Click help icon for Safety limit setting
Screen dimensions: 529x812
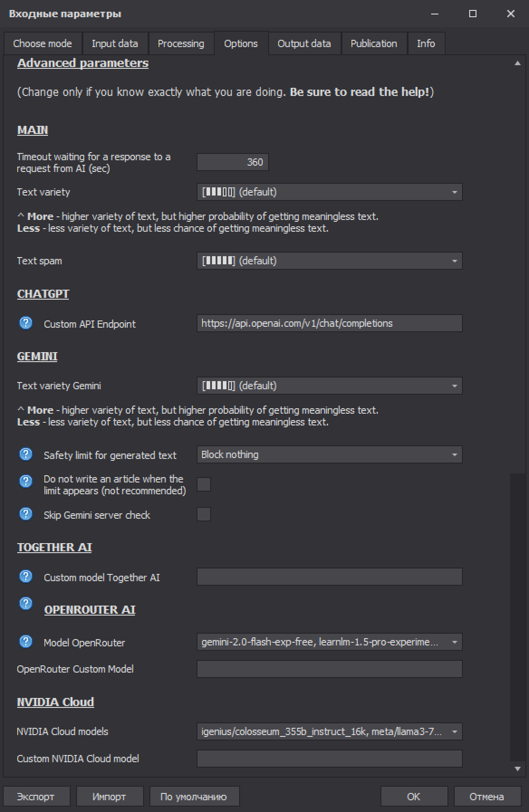click(x=26, y=454)
